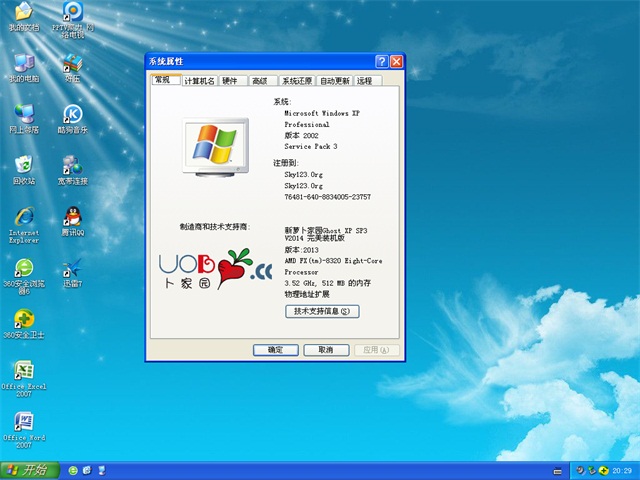This screenshot has height=480, width=640.
Task: Launch 腾讯QQ from the desktop
Action: point(72,217)
